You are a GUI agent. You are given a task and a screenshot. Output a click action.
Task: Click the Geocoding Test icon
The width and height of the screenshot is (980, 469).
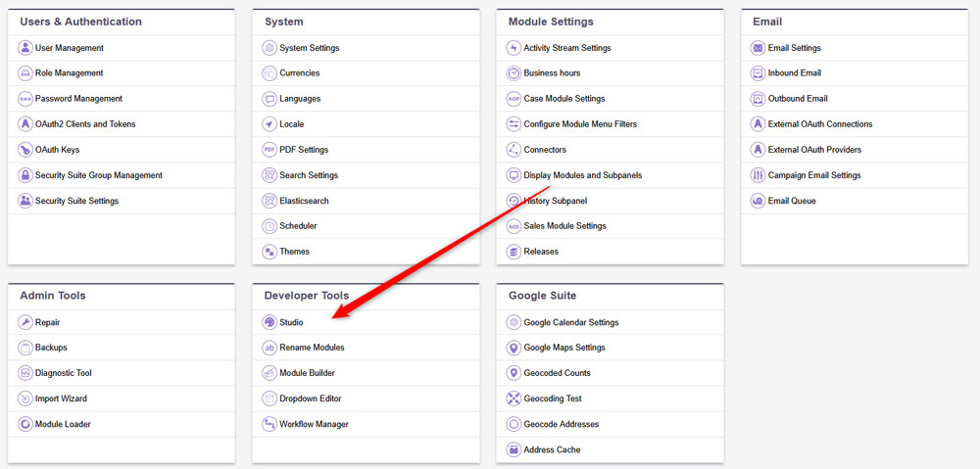[514, 399]
